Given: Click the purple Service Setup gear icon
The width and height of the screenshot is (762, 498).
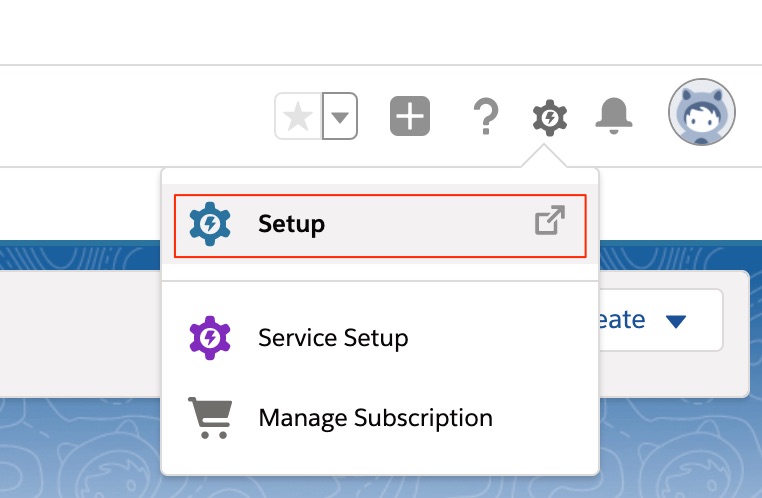Looking at the screenshot, I should click(x=210, y=338).
